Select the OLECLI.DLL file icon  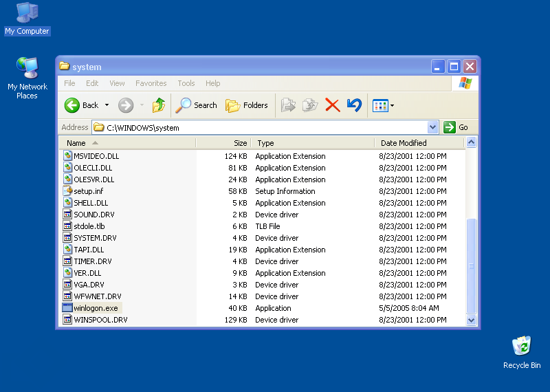pyautogui.click(x=67, y=167)
